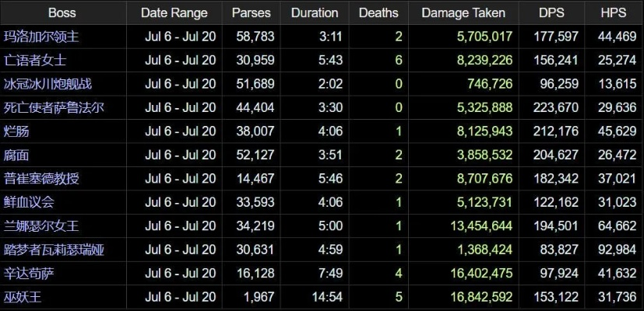Sort by the Parses column header

click(x=252, y=12)
